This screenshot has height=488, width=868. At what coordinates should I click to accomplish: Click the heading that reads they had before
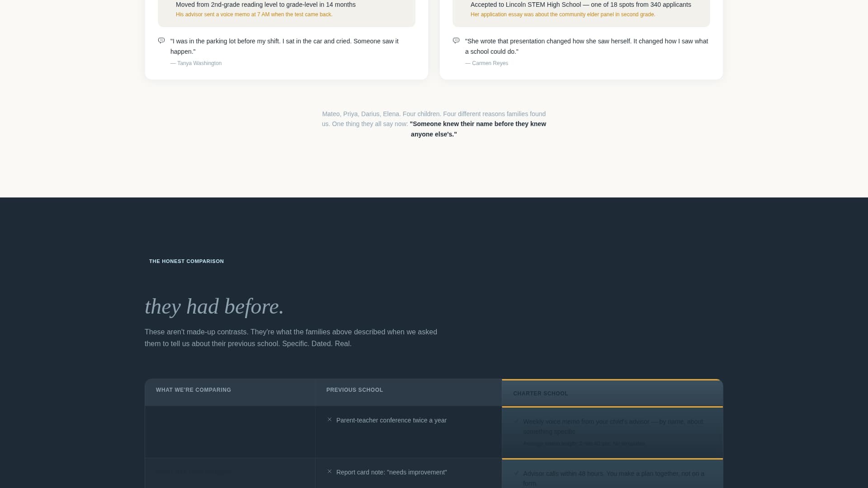pos(214,307)
